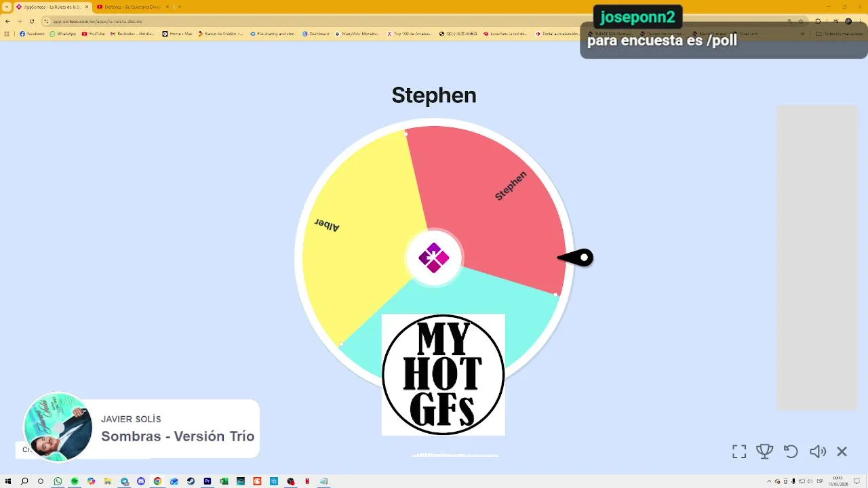The height and width of the screenshot is (488, 868).
Task: Open Discord from the taskbar
Action: pyautogui.click(x=141, y=481)
